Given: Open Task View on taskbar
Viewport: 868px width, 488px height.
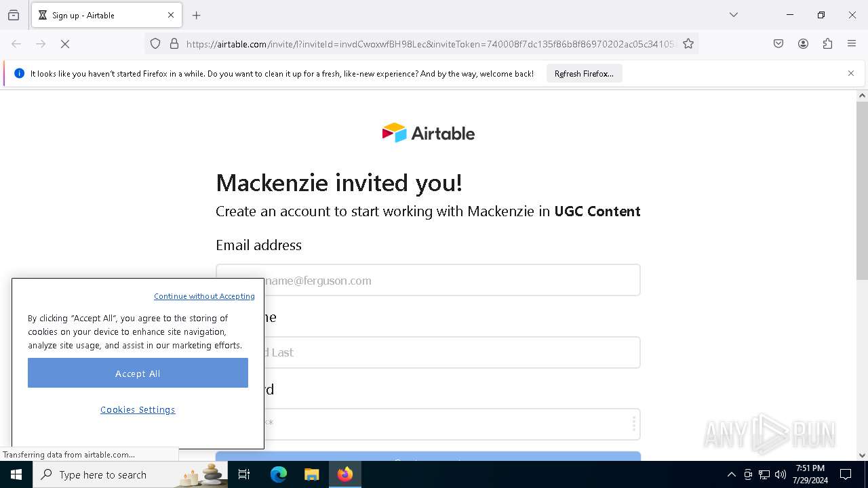Looking at the screenshot, I should (244, 474).
